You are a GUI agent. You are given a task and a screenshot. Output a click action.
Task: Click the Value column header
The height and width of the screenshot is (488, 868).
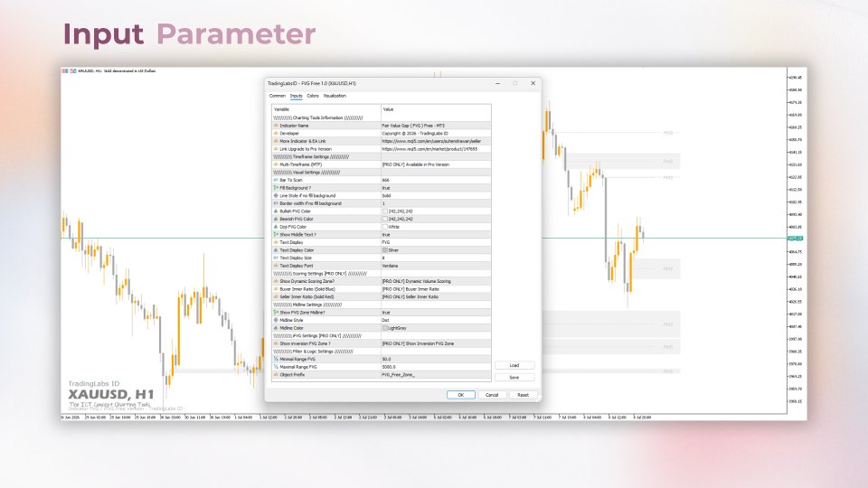436,109
